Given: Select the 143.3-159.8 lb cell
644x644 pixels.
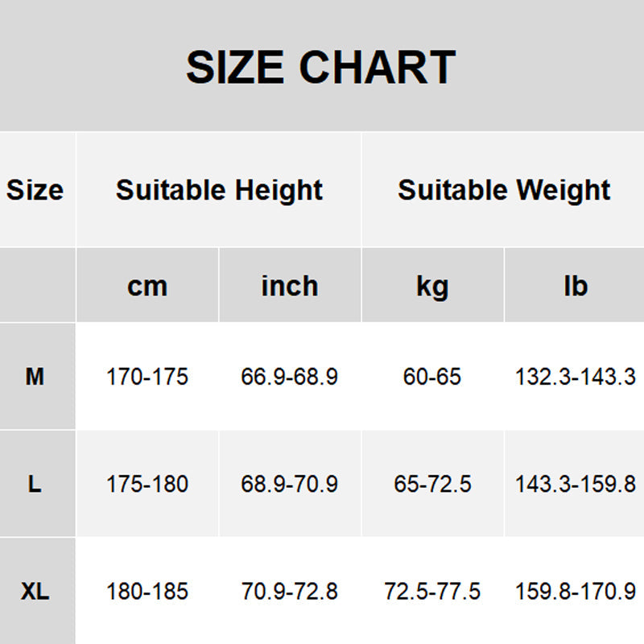Looking at the screenshot, I should pyautogui.click(x=576, y=484).
